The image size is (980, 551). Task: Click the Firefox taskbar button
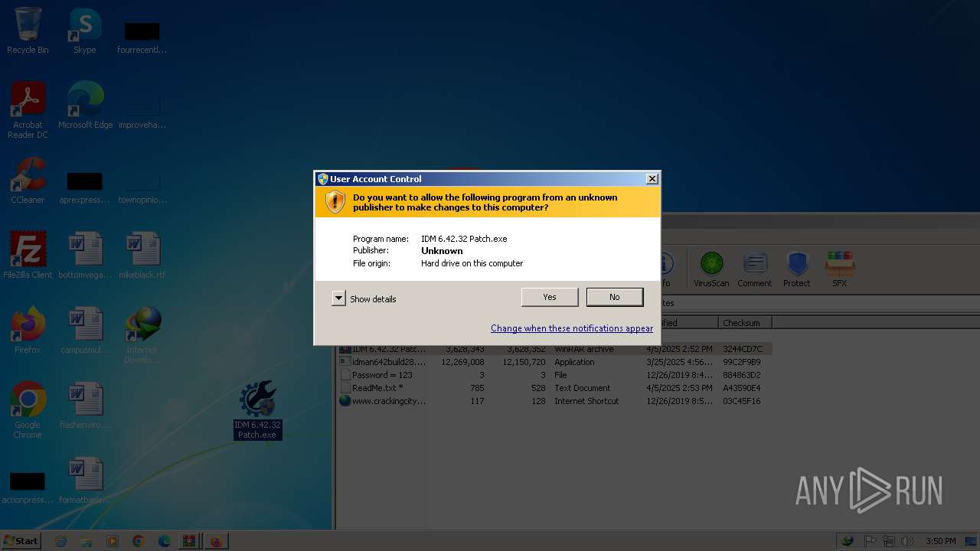coord(216,541)
